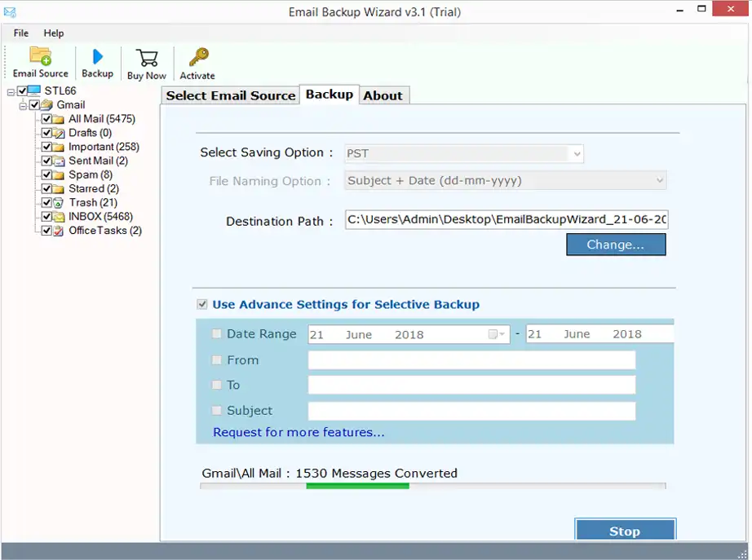
Task: Click the From filter input field
Action: (x=472, y=360)
